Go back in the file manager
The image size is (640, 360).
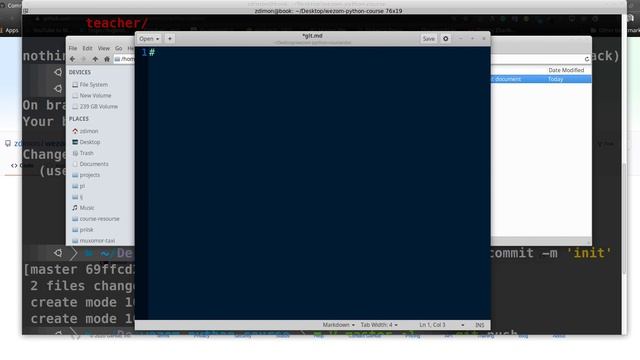pos(72,59)
